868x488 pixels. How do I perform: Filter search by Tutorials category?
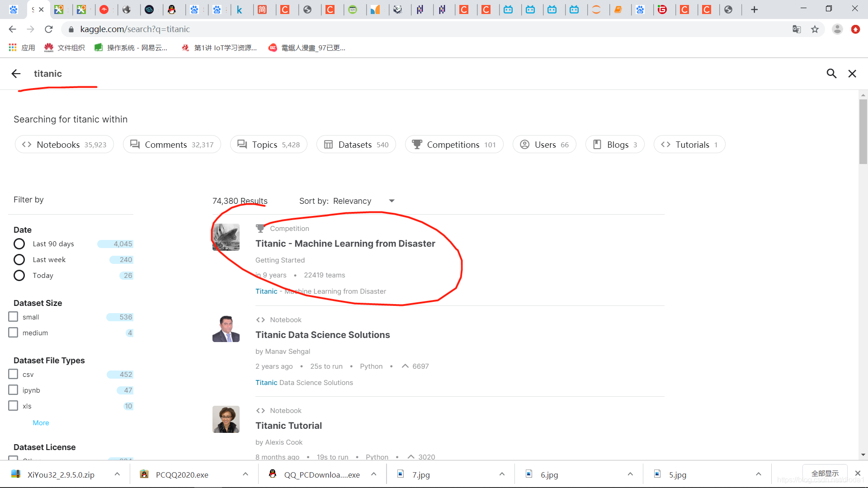click(689, 145)
